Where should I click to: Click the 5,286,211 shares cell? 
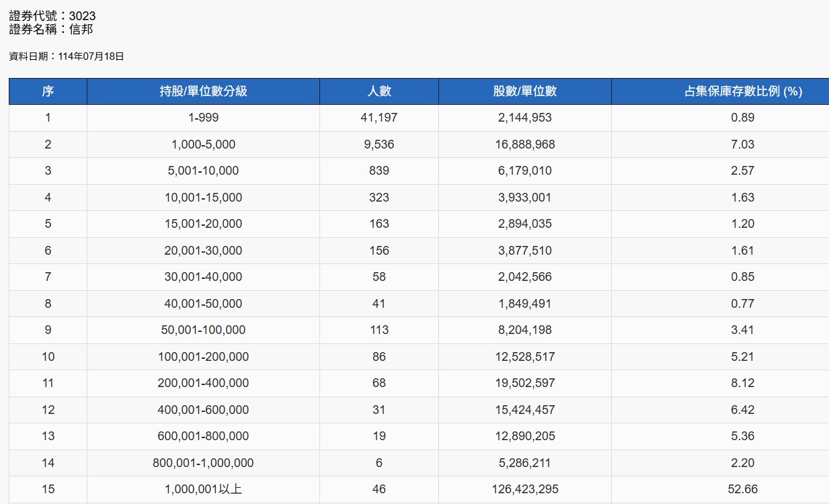click(525, 463)
